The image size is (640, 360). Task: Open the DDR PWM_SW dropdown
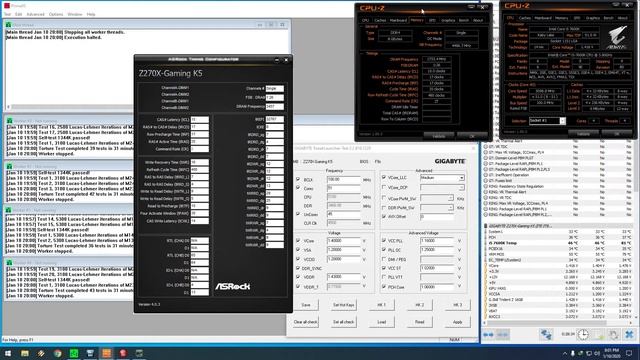tap(437, 207)
